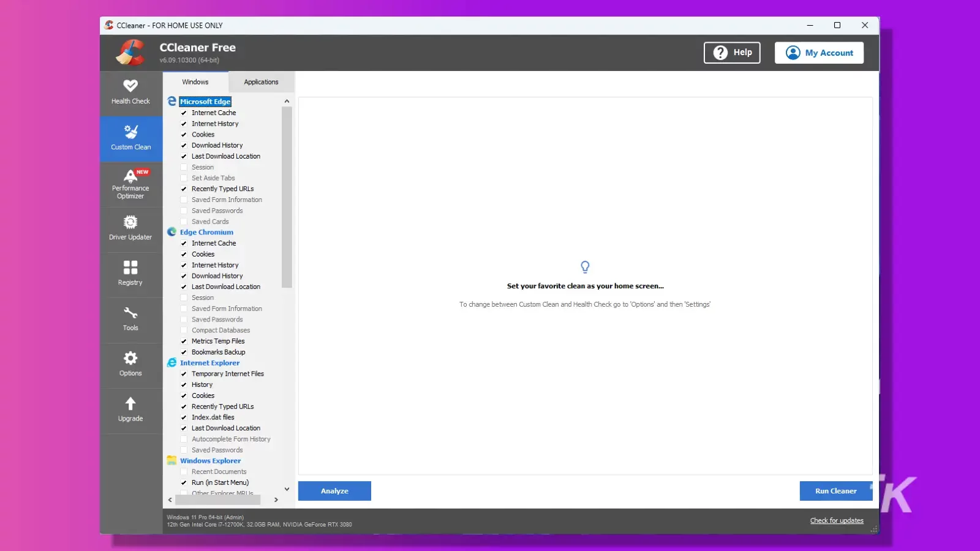
Task: Click 'Cookies' label under Edge Chromium
Action: [x=203, y=254]
